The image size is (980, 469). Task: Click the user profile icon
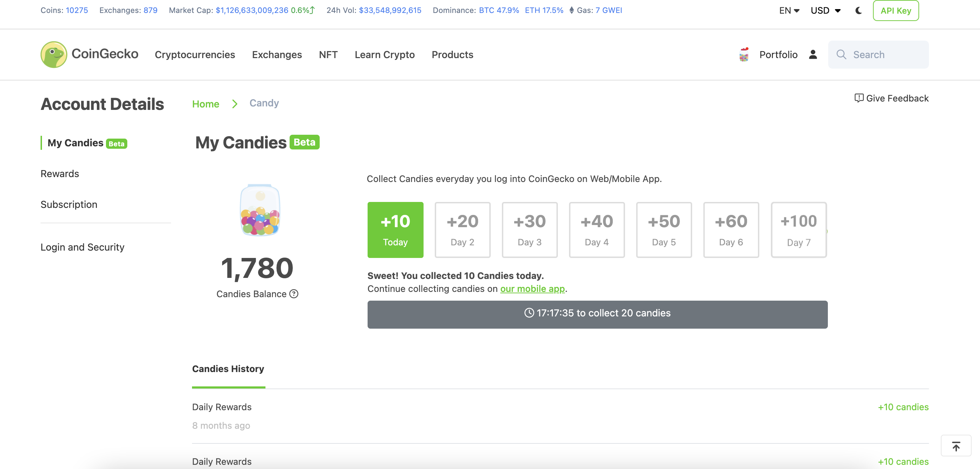pyautogui.click(x=813, y=55)
